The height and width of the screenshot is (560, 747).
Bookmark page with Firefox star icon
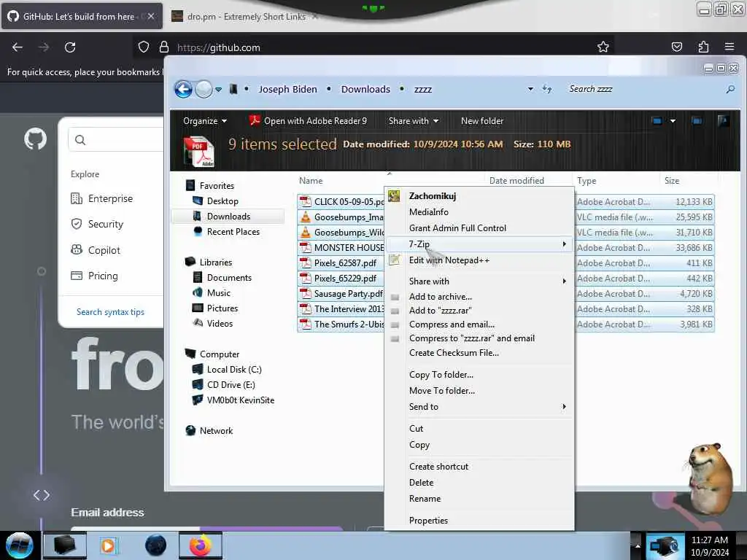(603, 47)
